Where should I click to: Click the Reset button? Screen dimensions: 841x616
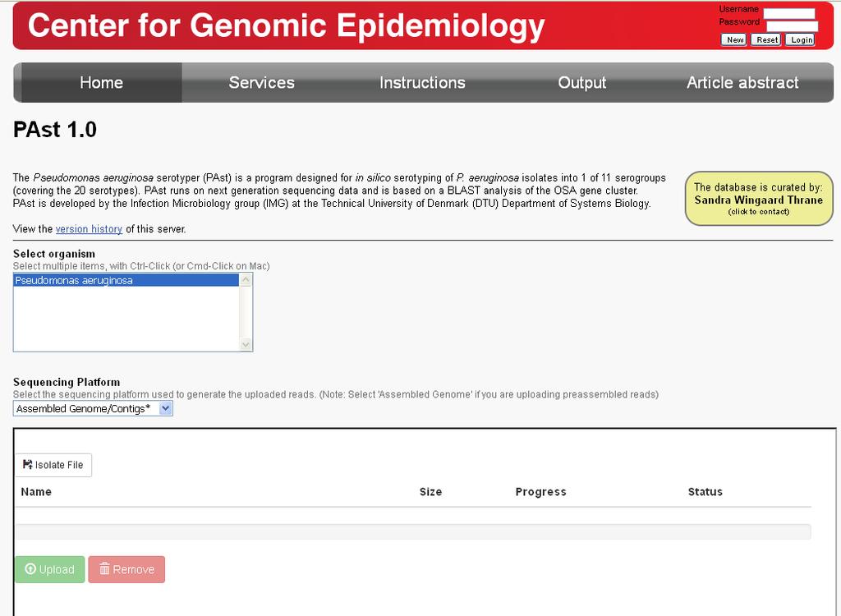pos(767,39)
